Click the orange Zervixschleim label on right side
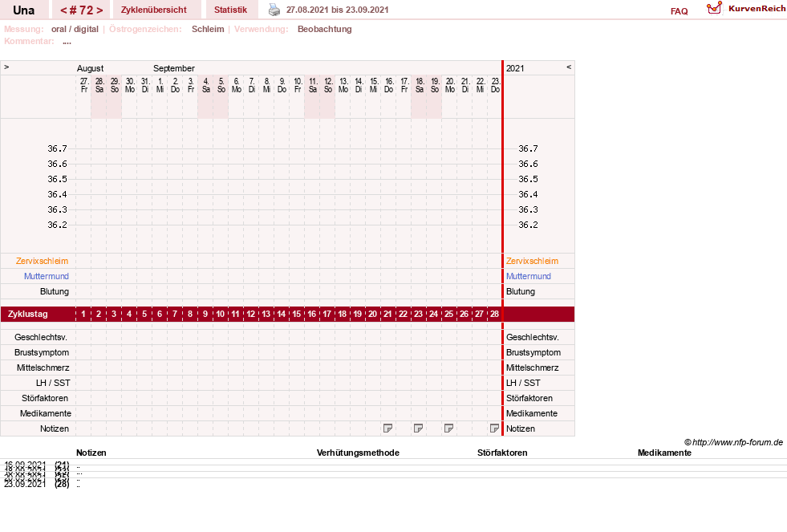The width and height of the screenshot is (787, 532). click(x=532, y=261)
